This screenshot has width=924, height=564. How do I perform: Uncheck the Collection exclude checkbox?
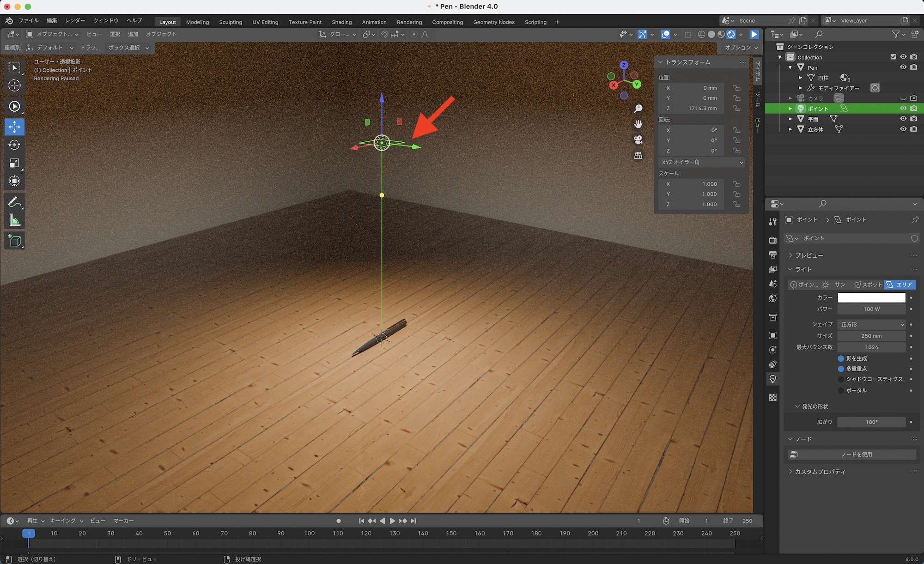893,57
